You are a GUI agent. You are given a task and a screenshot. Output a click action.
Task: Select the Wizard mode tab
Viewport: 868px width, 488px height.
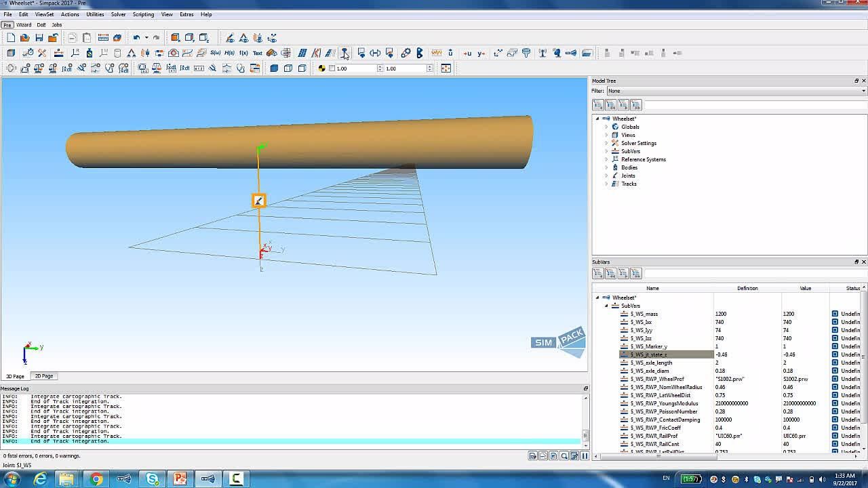point(24,24)
